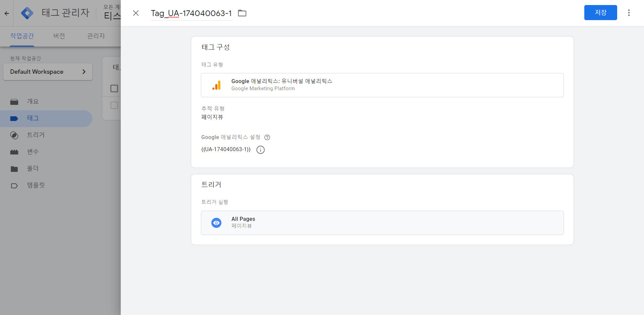The height and width of the screenshot is (315, 644).
Task: Switch to the 버전 tab
Action: (x=59, y=36)
